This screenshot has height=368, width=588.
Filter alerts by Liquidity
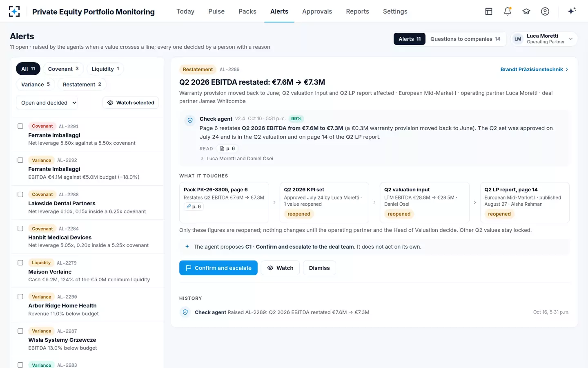click(x=105, y=69)
